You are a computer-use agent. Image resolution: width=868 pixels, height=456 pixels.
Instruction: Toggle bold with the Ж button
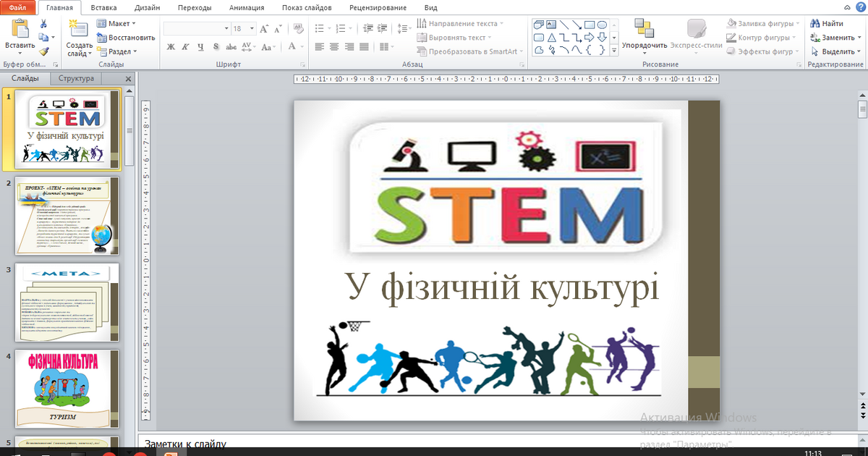click(171, 46)
